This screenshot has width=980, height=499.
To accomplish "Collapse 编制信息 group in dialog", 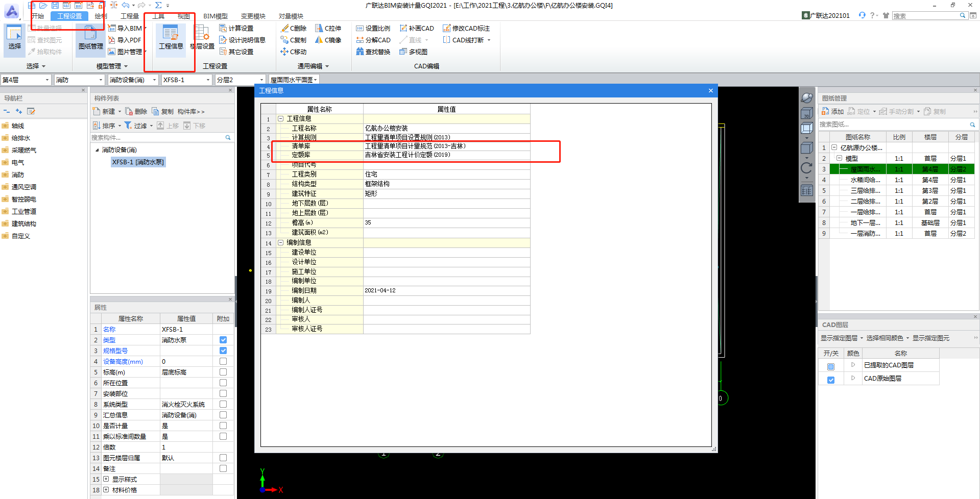I will point(281,243).
